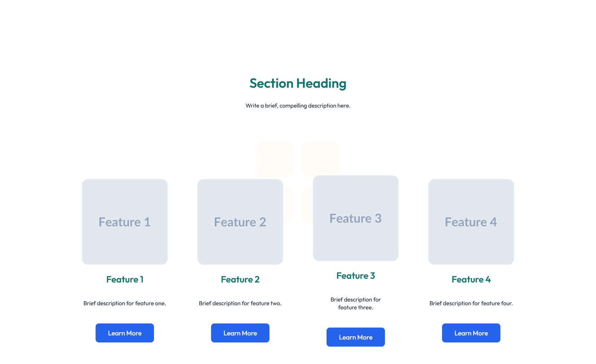Click the Learn More button under Feature 4
The width and height of the screenshot is (596, 364).
(x=471, y=333)
